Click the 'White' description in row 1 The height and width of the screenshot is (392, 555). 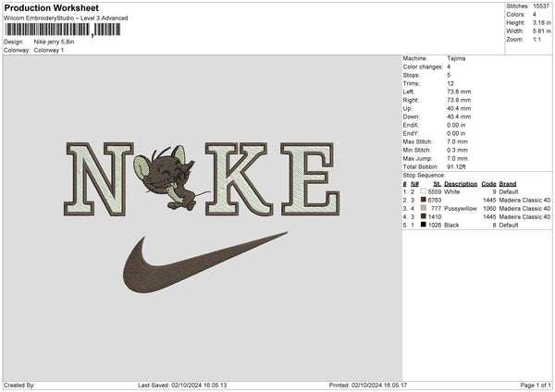click(452, 191)
